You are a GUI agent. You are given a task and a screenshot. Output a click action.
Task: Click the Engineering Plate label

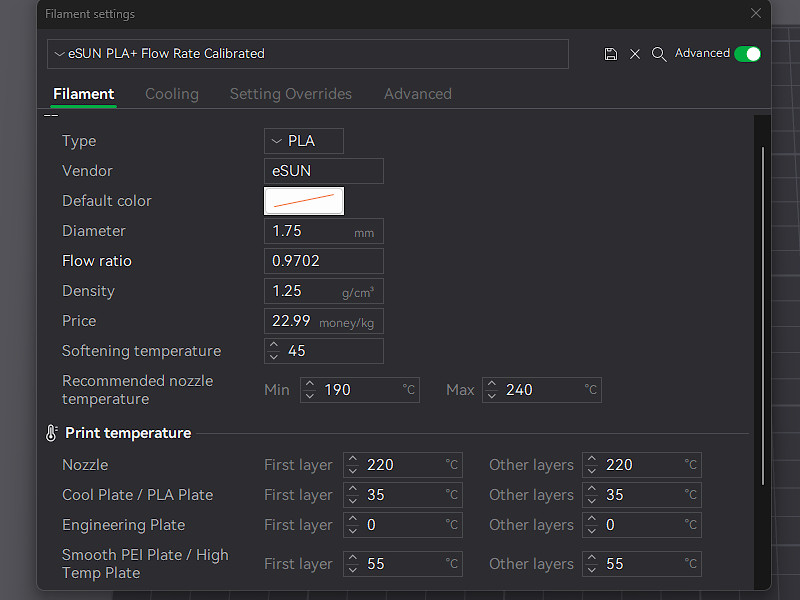click(x=123, y=525)
